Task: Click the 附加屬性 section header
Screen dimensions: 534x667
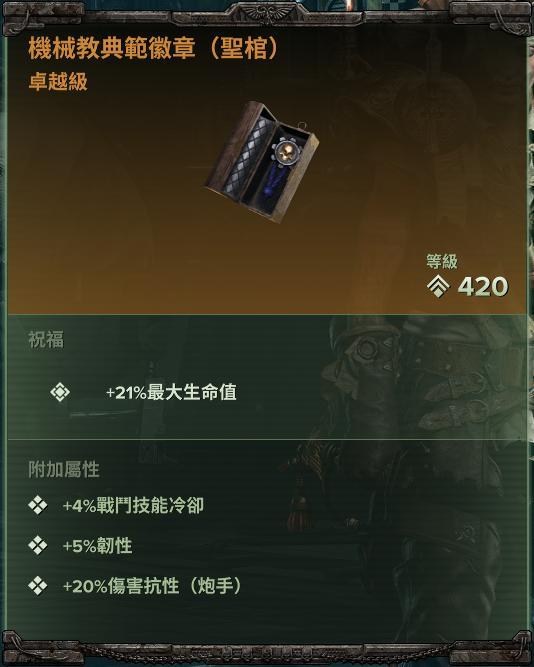Action: pyautogui.click(x=64, y=470)
